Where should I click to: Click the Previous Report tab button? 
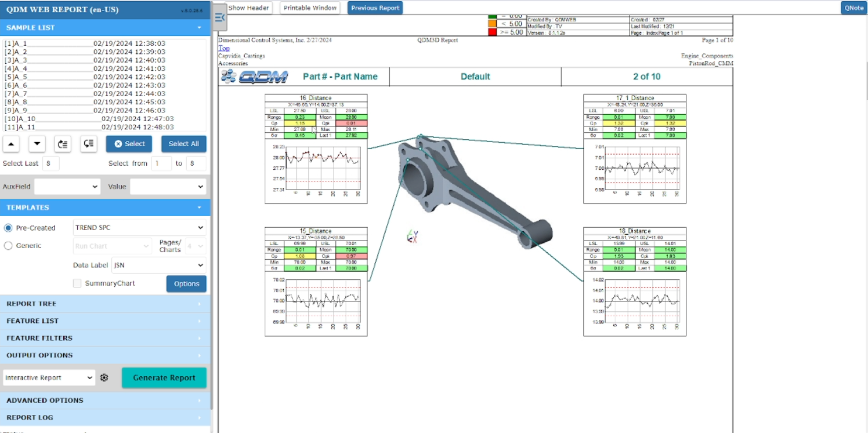pyautogui.click(x=374, y=8)
